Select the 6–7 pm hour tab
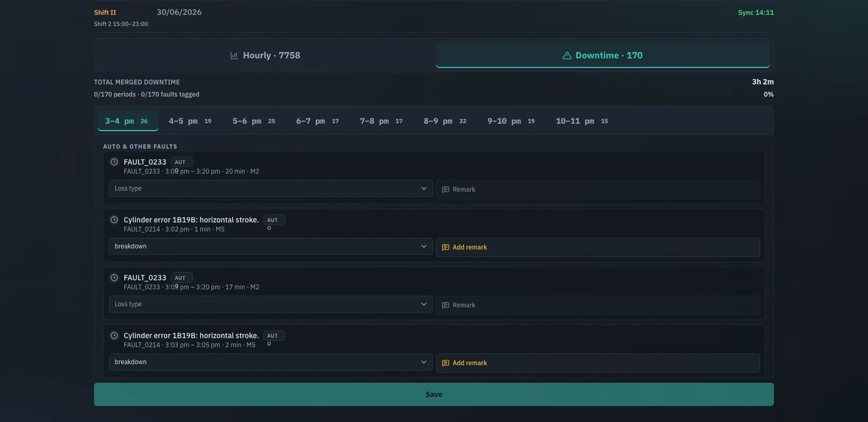This screenshot has height=422, width=868. (318, 121)
